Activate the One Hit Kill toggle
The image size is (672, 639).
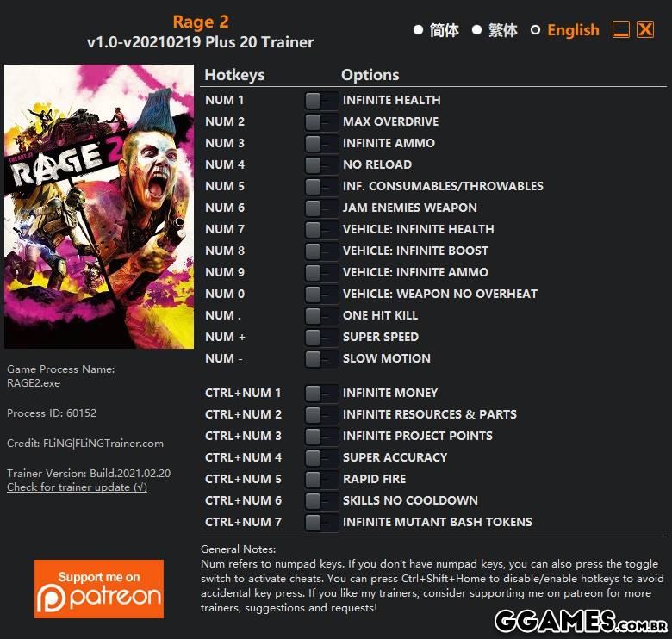click(x=321, y=316)
